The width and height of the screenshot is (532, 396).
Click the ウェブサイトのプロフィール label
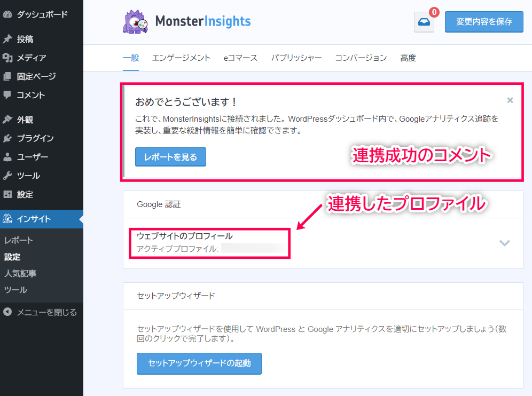pyautogui.click(x=185, y=236)
